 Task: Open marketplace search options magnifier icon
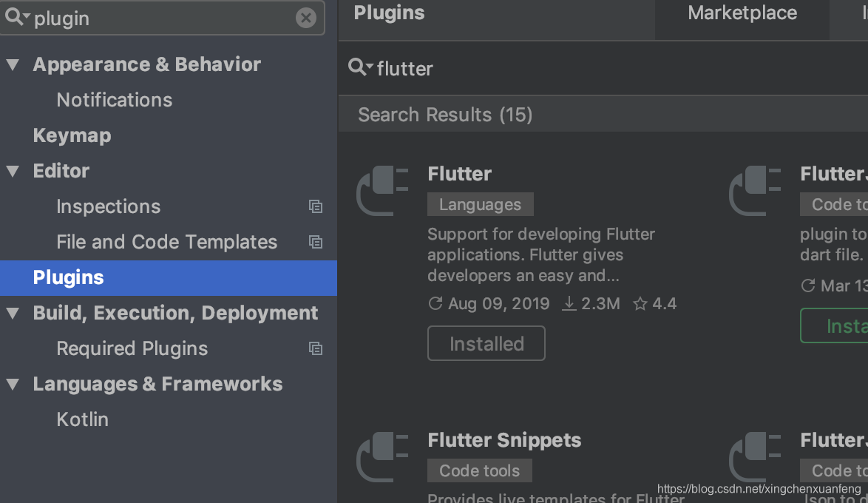tap(360, 68)
